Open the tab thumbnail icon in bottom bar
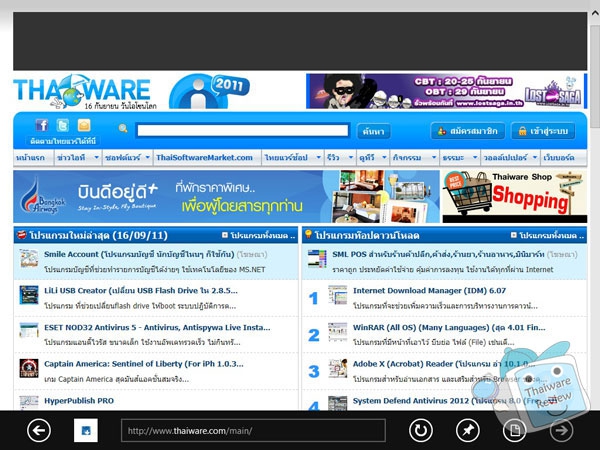Image resolution: width=600 pixels, height=450 pixels. pyautogui.click(x=86, y=430)
